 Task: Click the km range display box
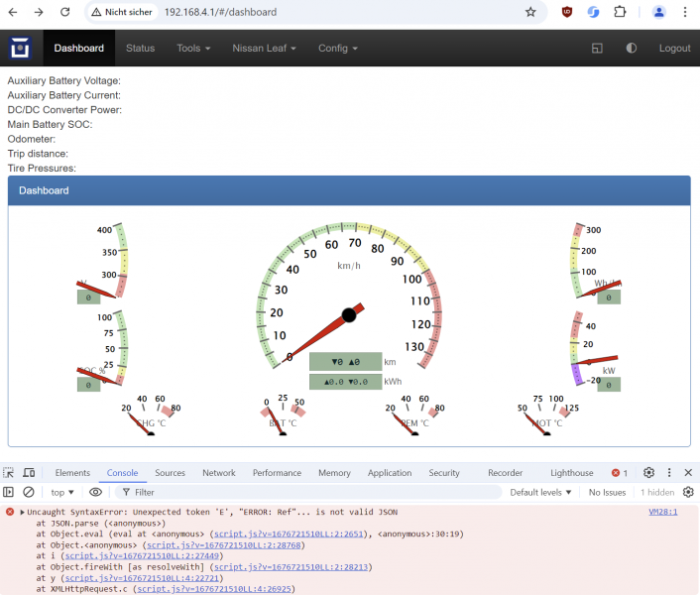[345, 362]
